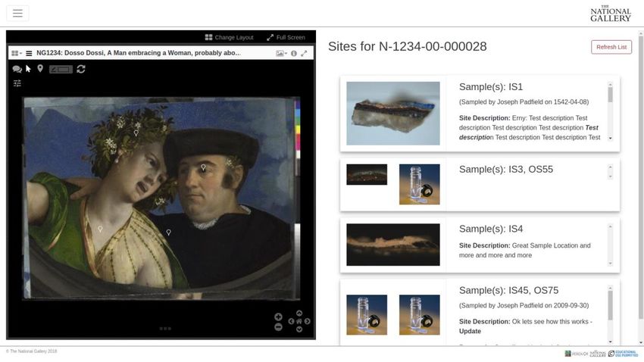The height and width of the screenshot is (362, 644).
Task: Click the Educational Use Permitted badge
Action: pos(623,354)
